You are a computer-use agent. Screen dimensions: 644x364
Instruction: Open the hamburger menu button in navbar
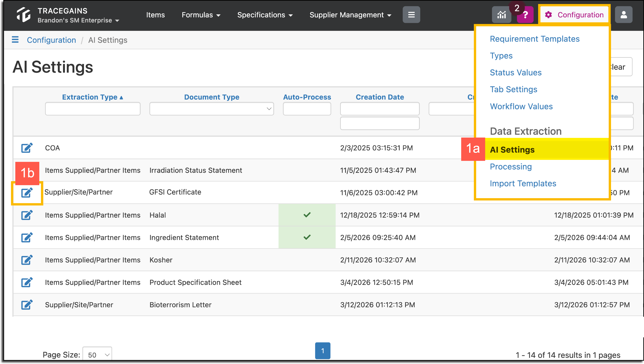coord(411,15)
